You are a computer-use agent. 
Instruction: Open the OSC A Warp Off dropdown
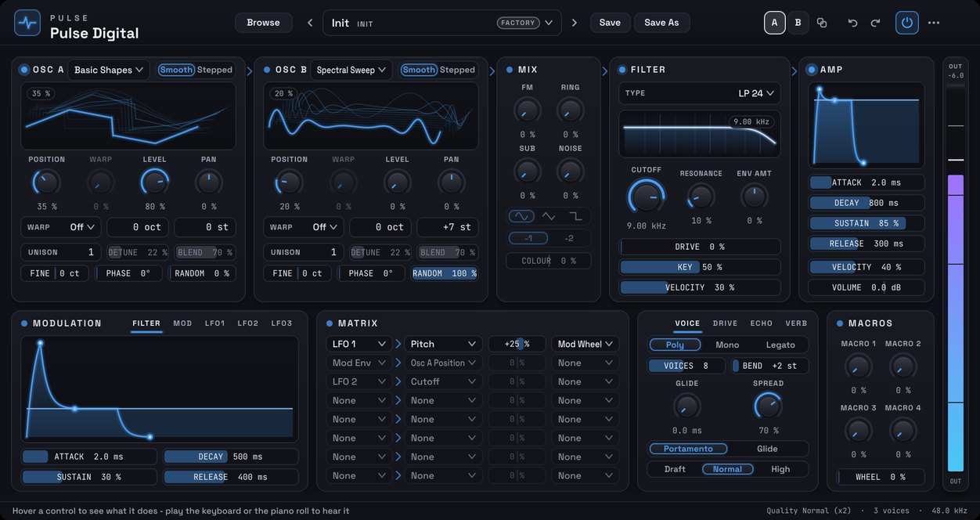(x=62, y=227)
